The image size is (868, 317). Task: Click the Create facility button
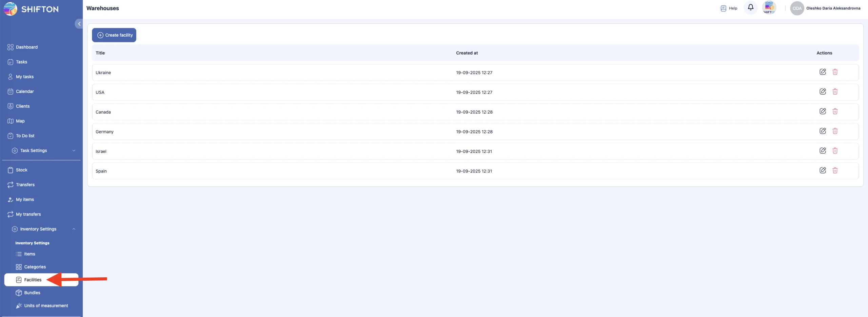coord(114,35)
